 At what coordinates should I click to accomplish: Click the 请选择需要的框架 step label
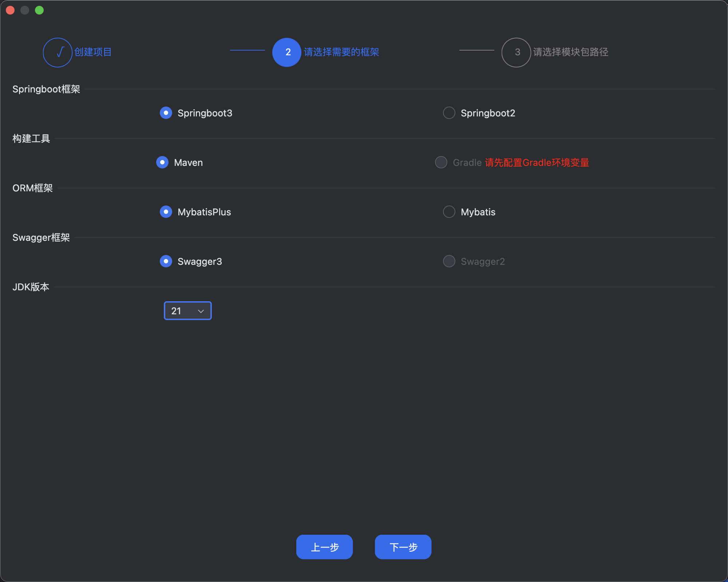pos(341,52)
